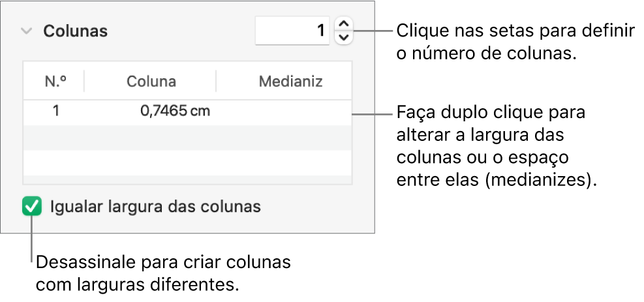Click the 'Desassinale para criar colunas' callout
This screenshot has width=644, height=302.
[163, 274]
